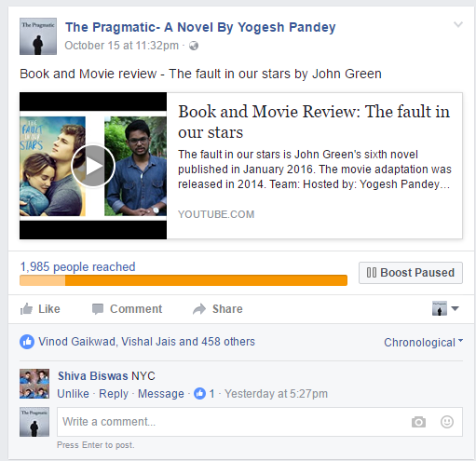
Task: Open the emoji smiley picker icon
Action: pos(447,422)
